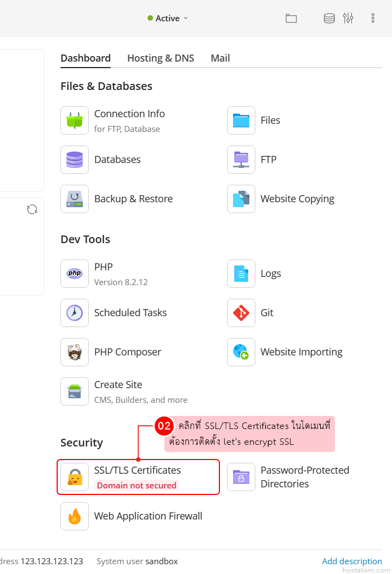The width and height of the screenshot is (392, 574).
Task: Switch to the Mail tab
Action: point(220,58)
